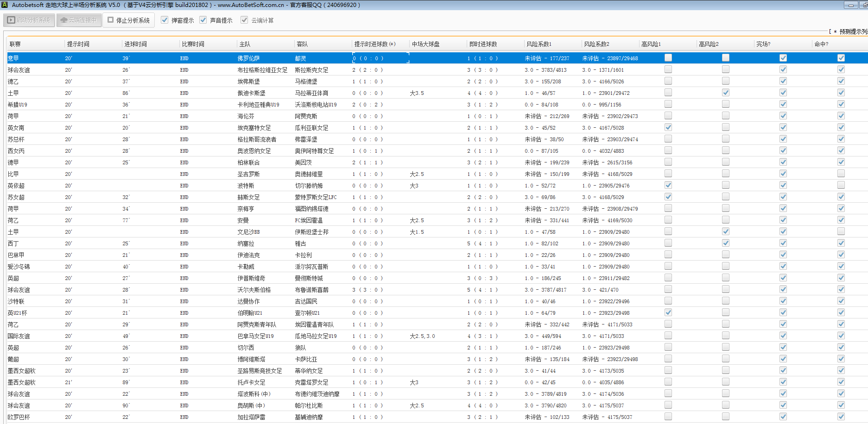868x424 pixels.
Task: Sort the table by 风险系数1 header
Action: [539, 44]
